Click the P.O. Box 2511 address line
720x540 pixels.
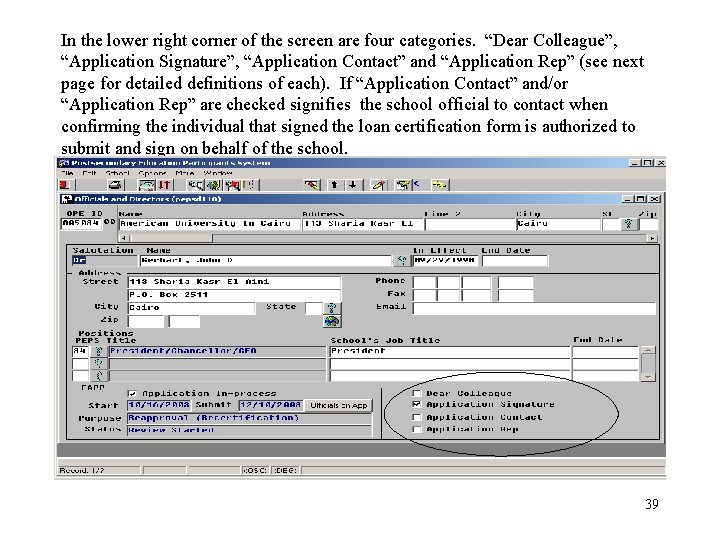[x=234, y=295]
